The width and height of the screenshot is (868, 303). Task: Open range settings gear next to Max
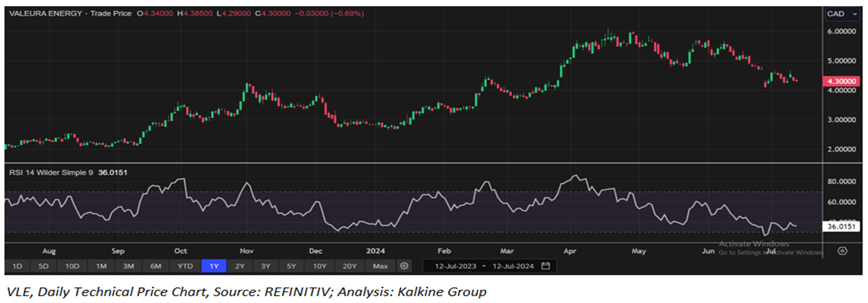pos(405,266)
